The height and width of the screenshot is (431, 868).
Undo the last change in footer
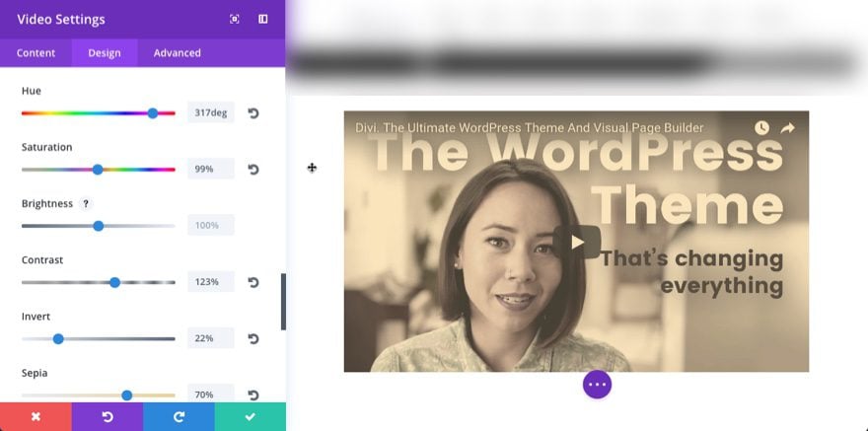pos(108,416)
